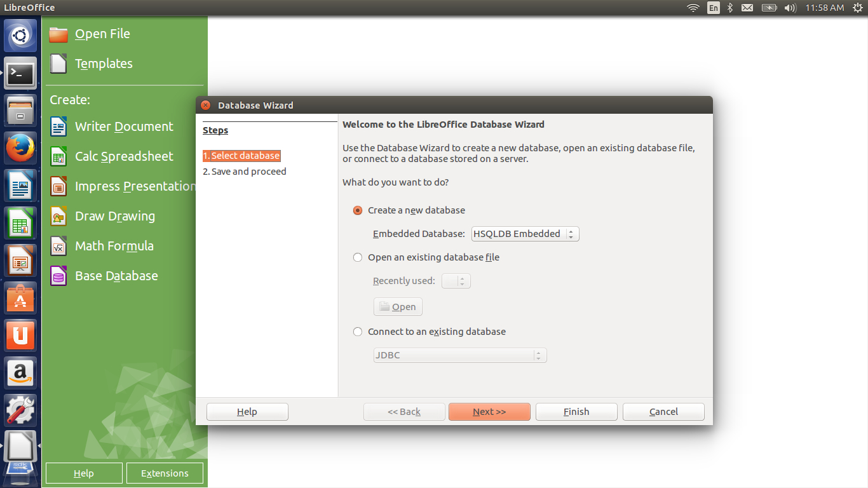Open Ubuntu One from the launcher
Viewport: 868px width, 488px height.
pos(20,336)
